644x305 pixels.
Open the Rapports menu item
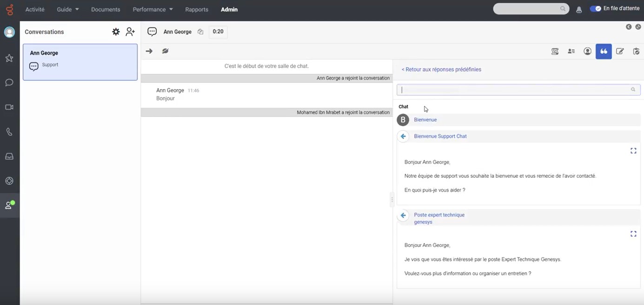coord(196,9)
